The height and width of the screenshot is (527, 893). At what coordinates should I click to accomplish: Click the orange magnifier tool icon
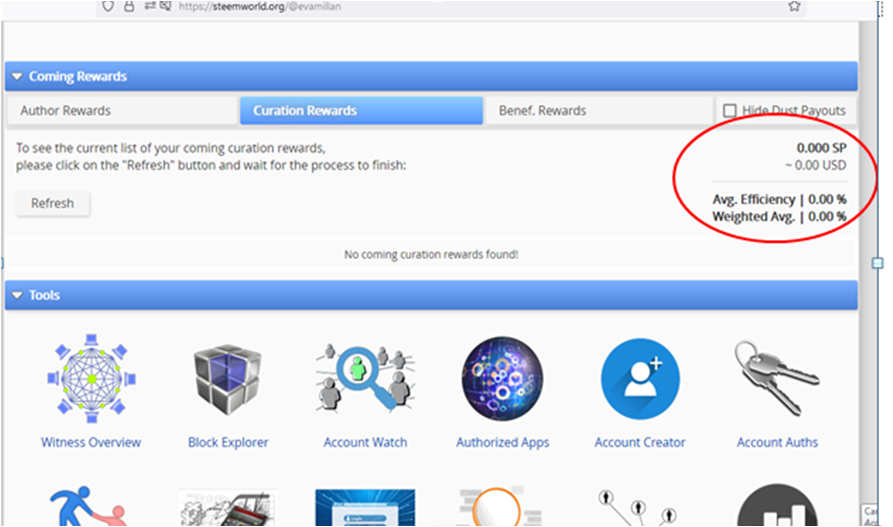pyautogui.click(x=500, y=506)
